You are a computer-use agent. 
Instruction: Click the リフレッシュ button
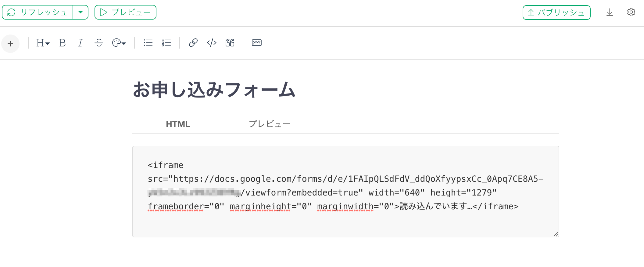tap(38, 12)
